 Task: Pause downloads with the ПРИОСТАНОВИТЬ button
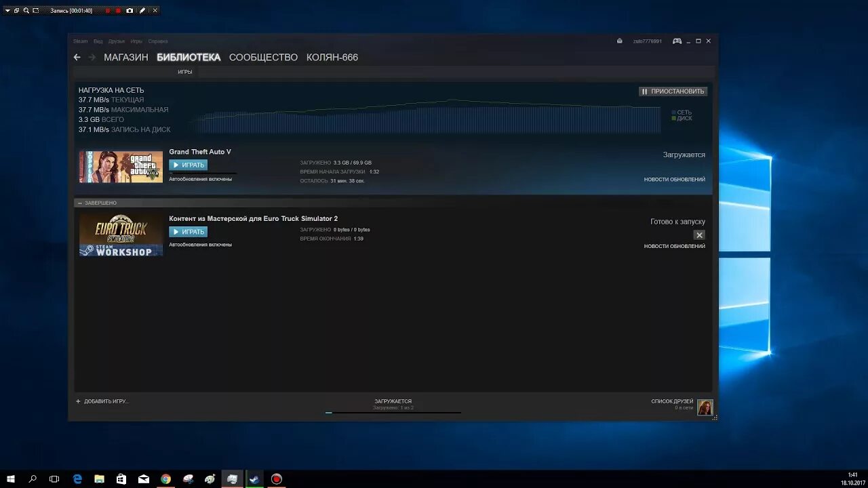click(x=673, y=91)
